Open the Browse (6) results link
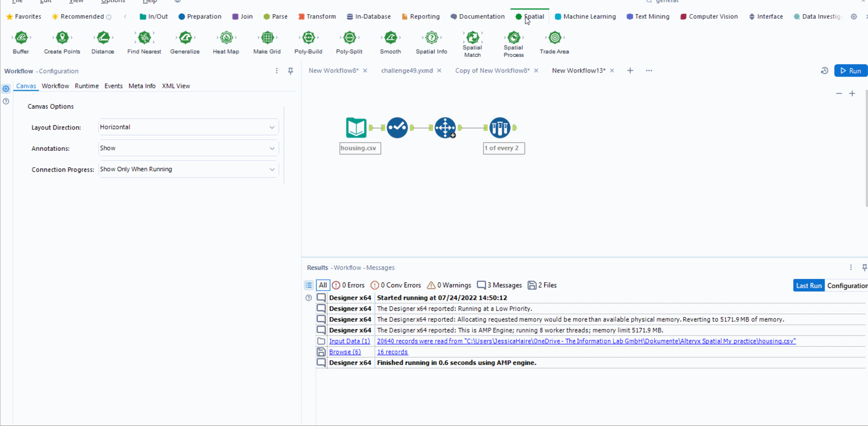The width and height of the screenshot is (868, 426). click(x=345, y=352)
